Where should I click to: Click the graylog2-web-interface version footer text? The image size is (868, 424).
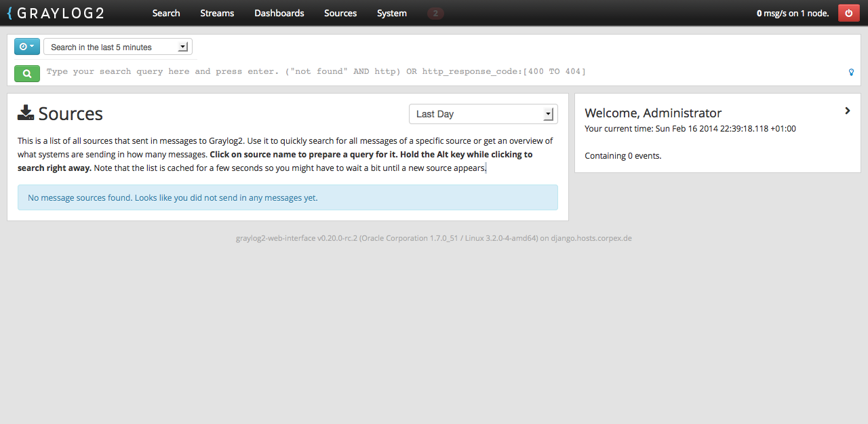point(433,238)
